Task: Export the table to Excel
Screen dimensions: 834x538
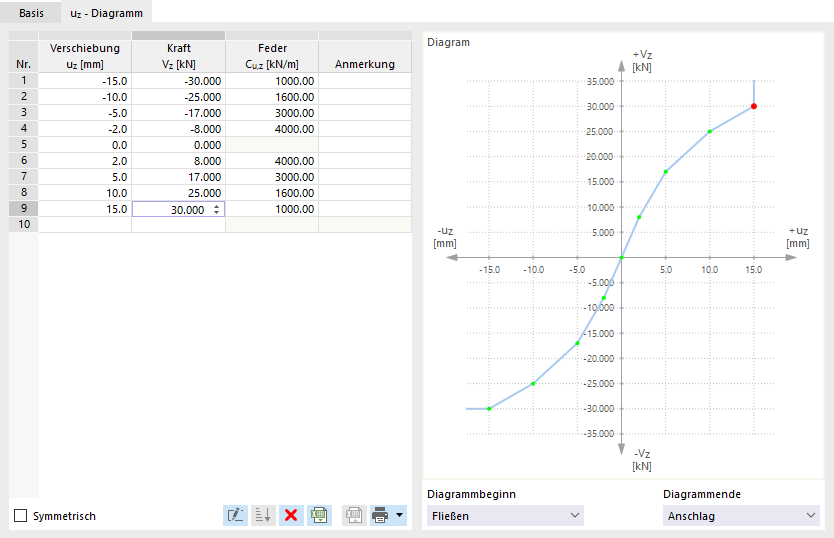Action: tap(319, 515)
